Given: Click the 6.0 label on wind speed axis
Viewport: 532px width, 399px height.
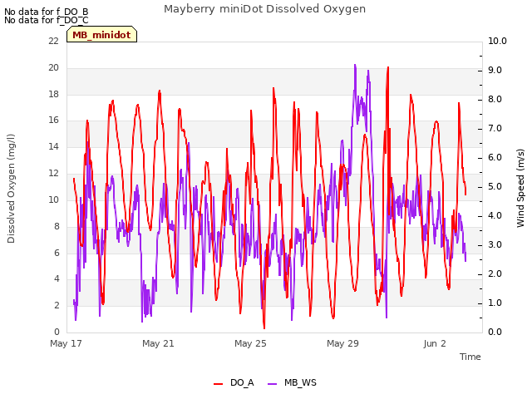Looking at the screenshot, I should tap(495, 157).
